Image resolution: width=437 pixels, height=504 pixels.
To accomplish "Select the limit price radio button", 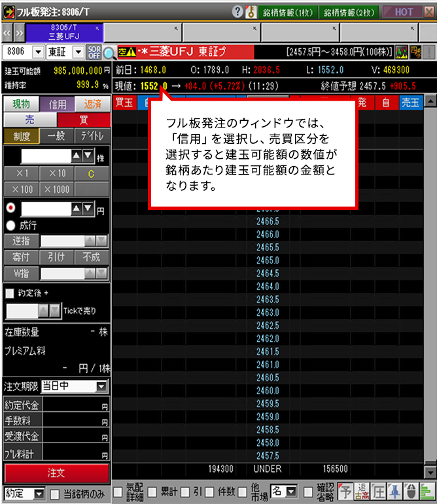I will click(x=10, y=208).
